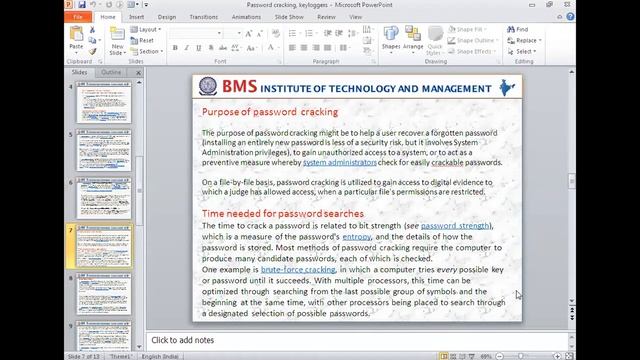The height and width of the screenshot is (360, 640).
Task: Align text right
Action: tap(316, 48)
